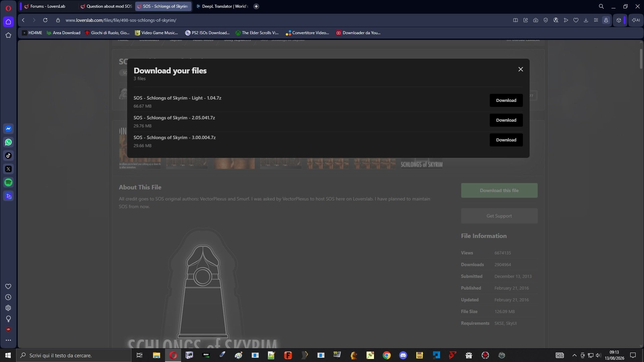Open Convertitore Video bookmark
Image resolution: width=644 pixels, height=362 pixels.
coord(307,33)
